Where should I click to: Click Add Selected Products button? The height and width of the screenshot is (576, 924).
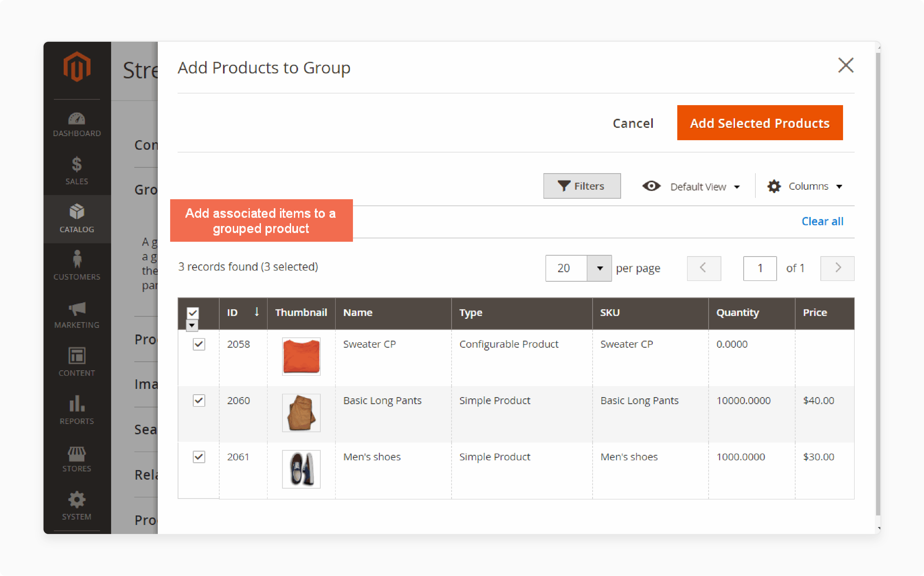tap(759, 122)
